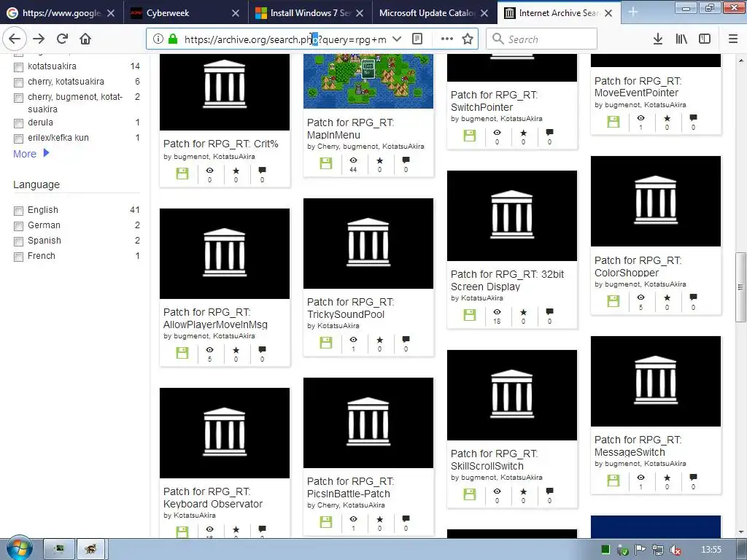Open the Library bookshelf icon
Viewport: 747px width, 560px height.
[681, 39]
